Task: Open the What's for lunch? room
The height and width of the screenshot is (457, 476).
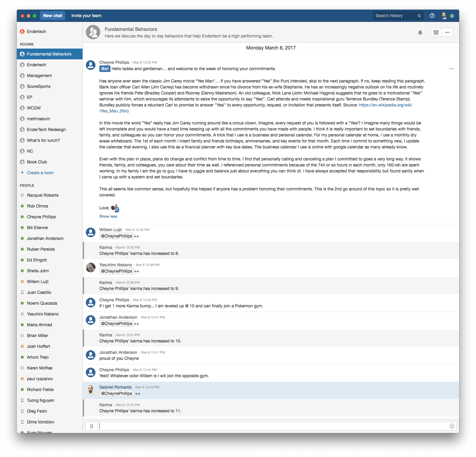Action: (x=50, y=140)
